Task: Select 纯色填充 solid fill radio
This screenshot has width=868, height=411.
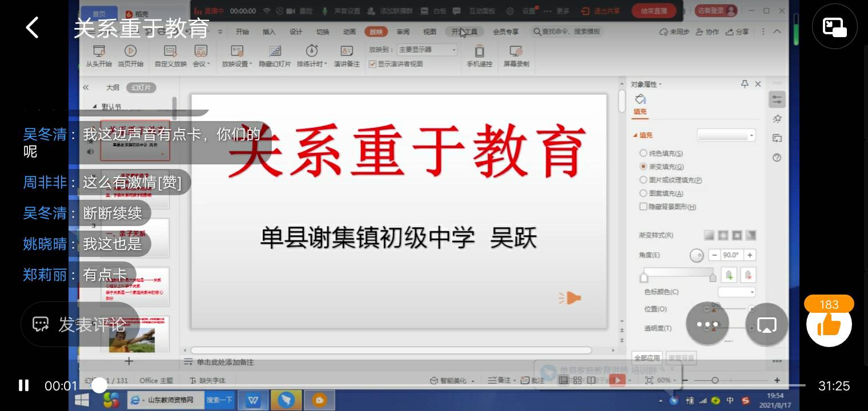Action: click(644, 153)
